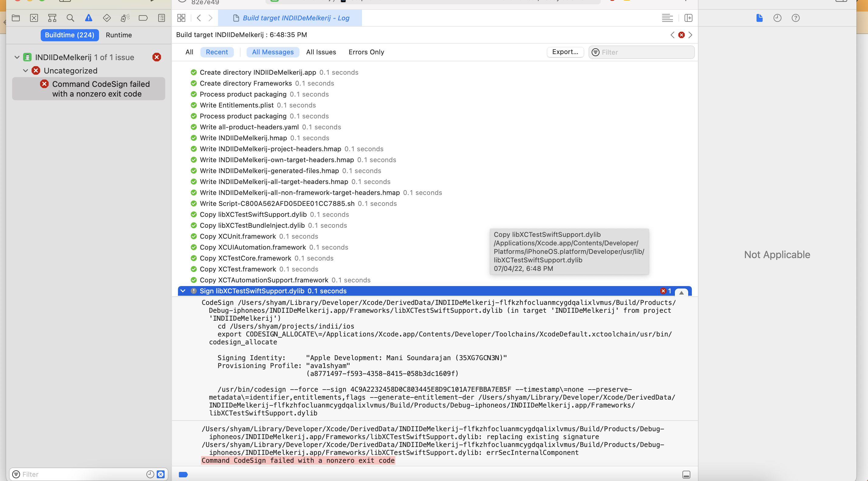This screenshot has height=481, width=868.
Task: Jump to next issue arrow
Action: pos(690,35)
